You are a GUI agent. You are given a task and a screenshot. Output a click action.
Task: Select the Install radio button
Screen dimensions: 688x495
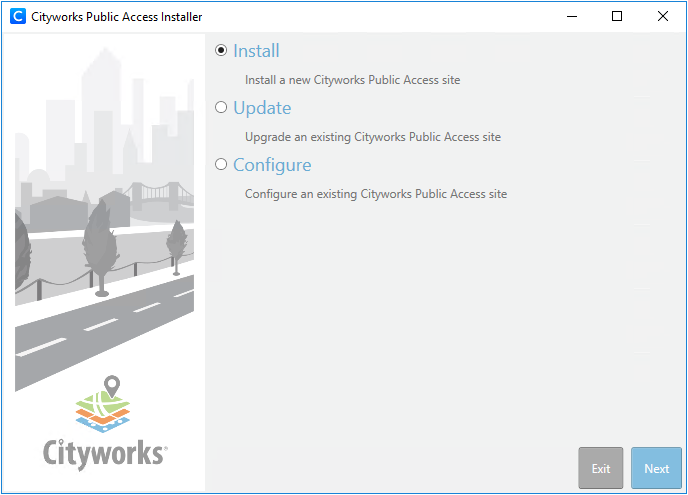(221, 51)
